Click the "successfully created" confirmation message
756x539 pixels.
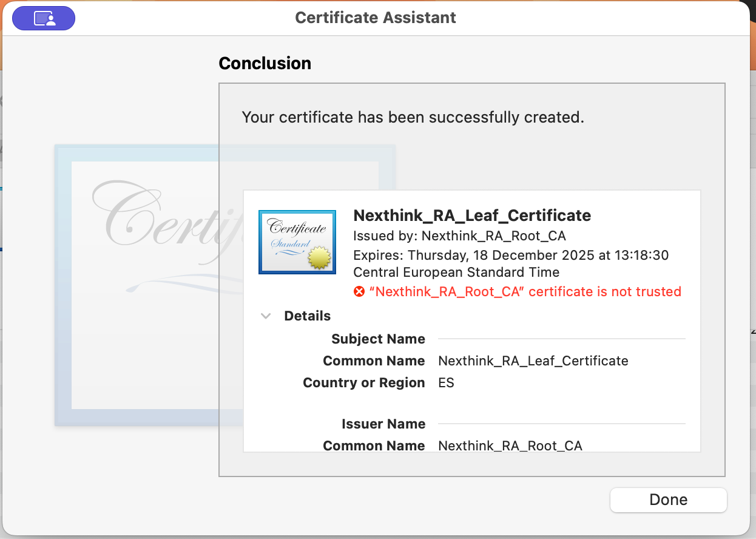pyautogui.click(x=413, y=117)
